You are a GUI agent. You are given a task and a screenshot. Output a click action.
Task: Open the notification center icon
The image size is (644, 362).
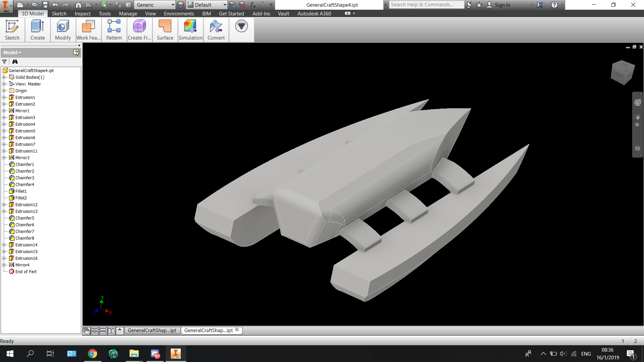pyautogui.click(x=631, y=354)
